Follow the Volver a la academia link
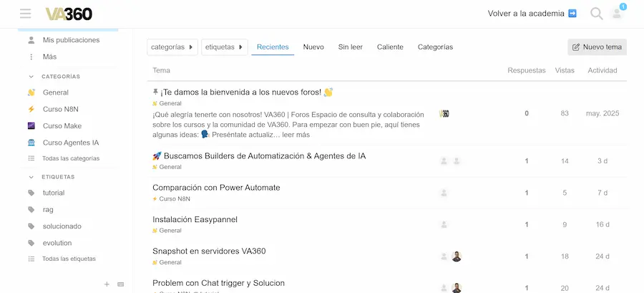 (532, 14)
